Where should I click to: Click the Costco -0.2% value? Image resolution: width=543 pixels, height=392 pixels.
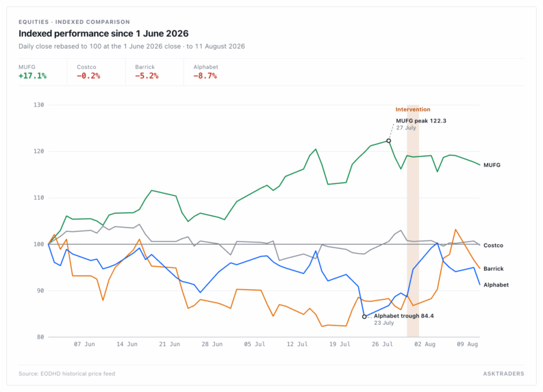coord(88,76)
